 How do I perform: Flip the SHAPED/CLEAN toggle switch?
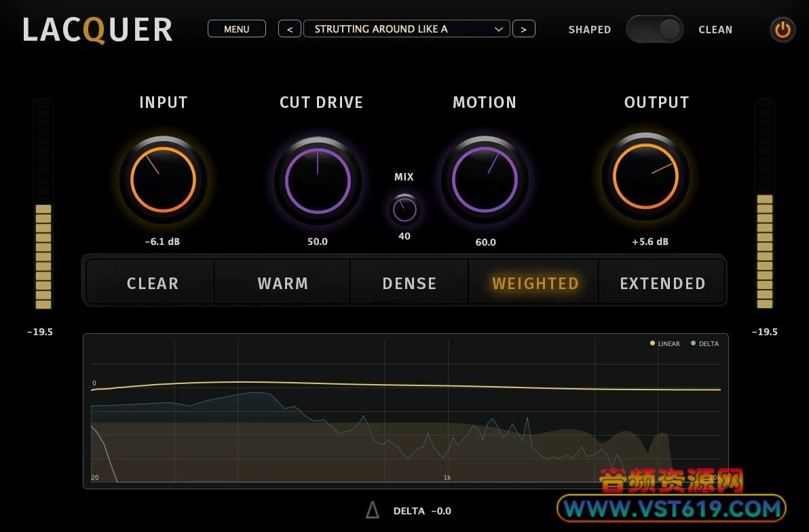pos(655,29)
